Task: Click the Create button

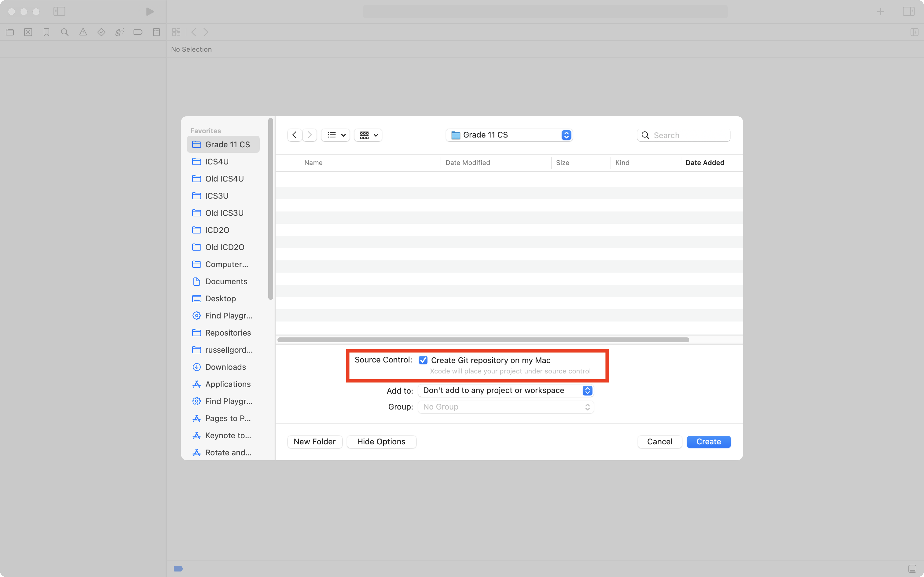Action: 708,442
